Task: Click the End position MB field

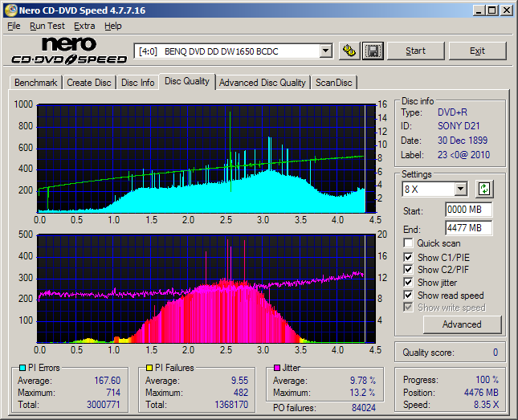Action: (468, 227)
